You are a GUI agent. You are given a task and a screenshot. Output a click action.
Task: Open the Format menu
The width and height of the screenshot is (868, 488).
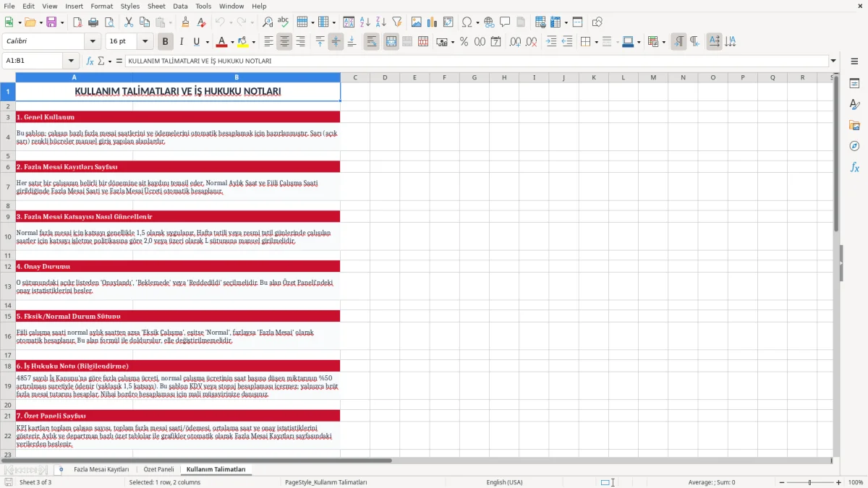click(x=102, y=6)
